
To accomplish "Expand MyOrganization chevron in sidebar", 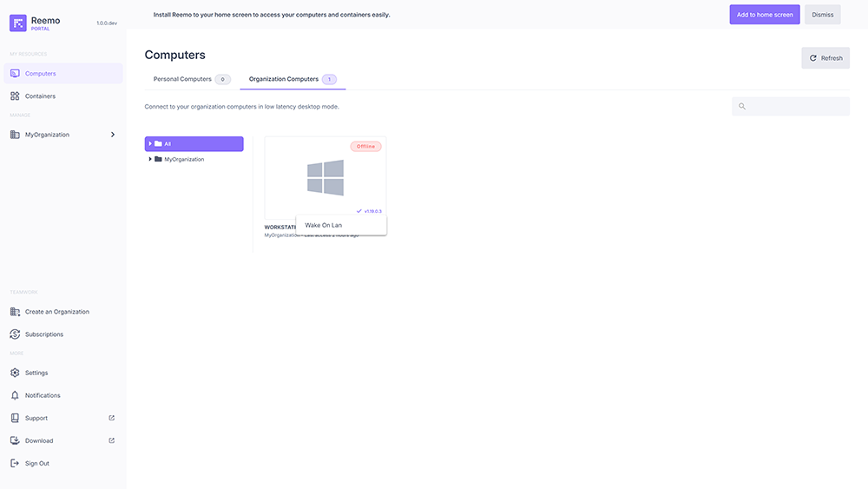I will coord(112,135).
